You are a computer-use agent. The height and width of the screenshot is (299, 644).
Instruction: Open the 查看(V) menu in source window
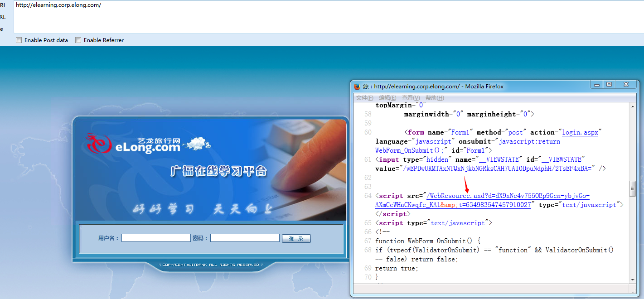coord(411,98)
